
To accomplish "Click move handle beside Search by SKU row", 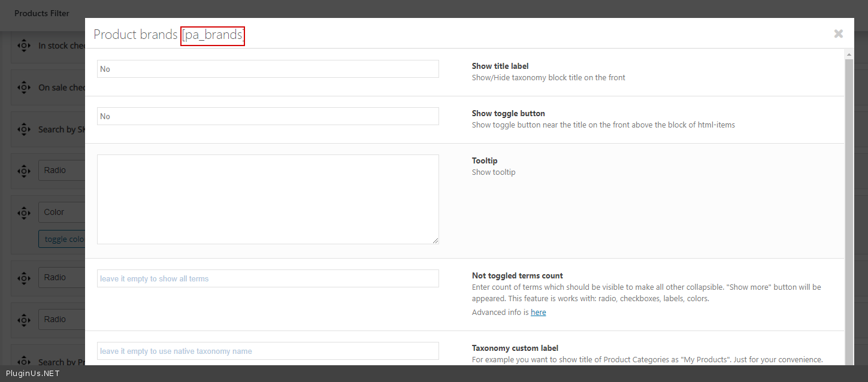I will click(24, 129).
